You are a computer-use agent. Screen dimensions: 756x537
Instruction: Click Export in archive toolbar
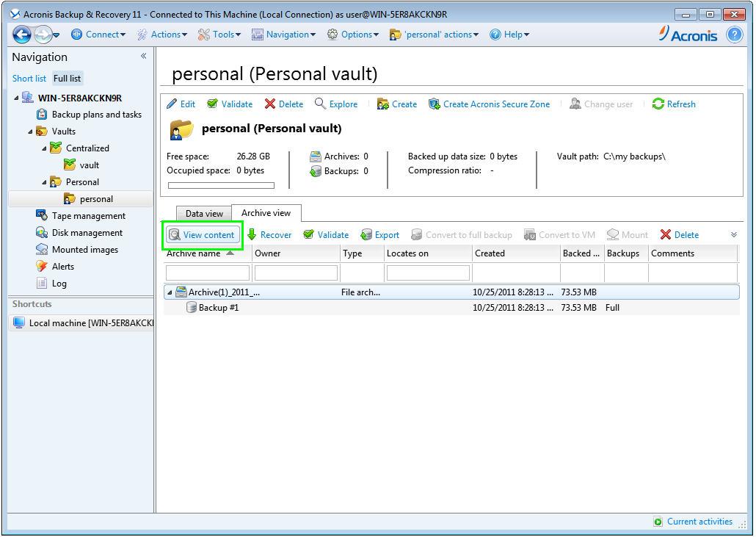(380, 235)
